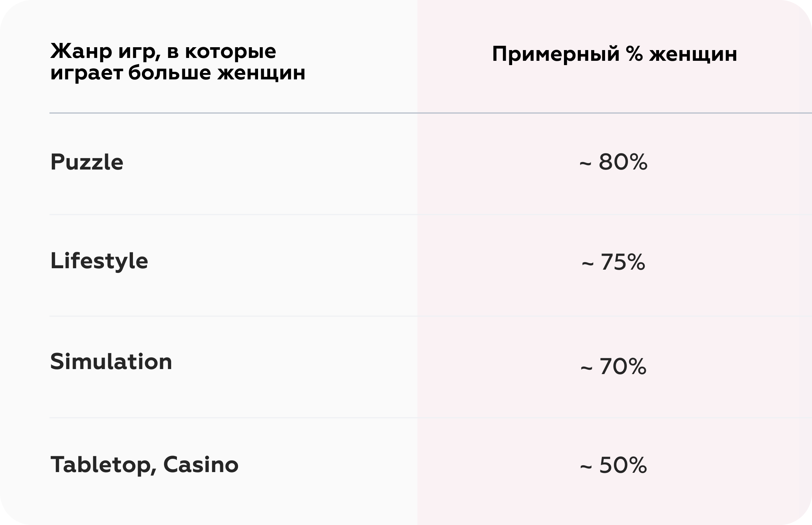Click the word 'Casino' in last row

pyautogui.click(x=201, y=465)
